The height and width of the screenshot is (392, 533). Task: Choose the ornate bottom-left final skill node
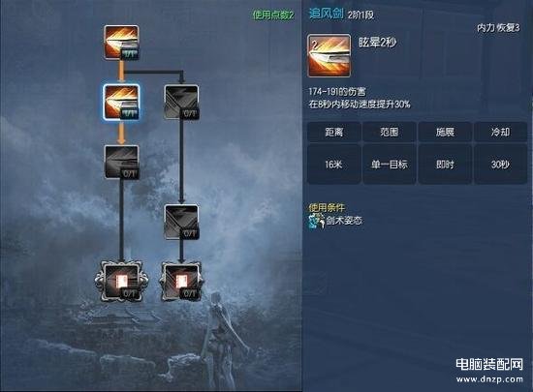pyautogui.click(x=121, y=282)
